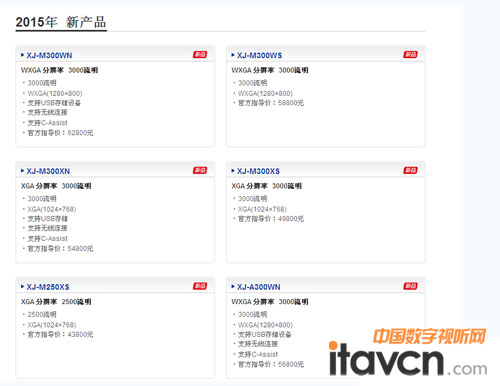Click the red new badge on XJ-M300XN
The image size is (500, 386).
click(x=200, y=170)
